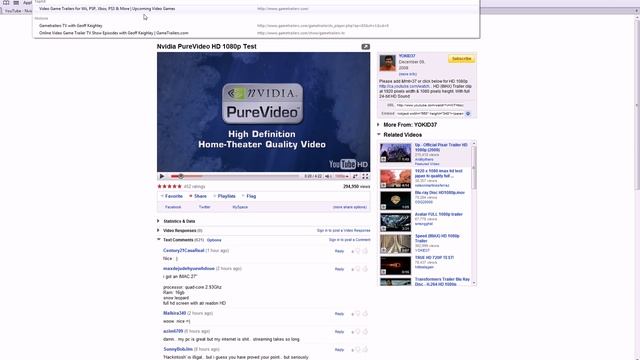Select the video URL text field

(430, 105)
